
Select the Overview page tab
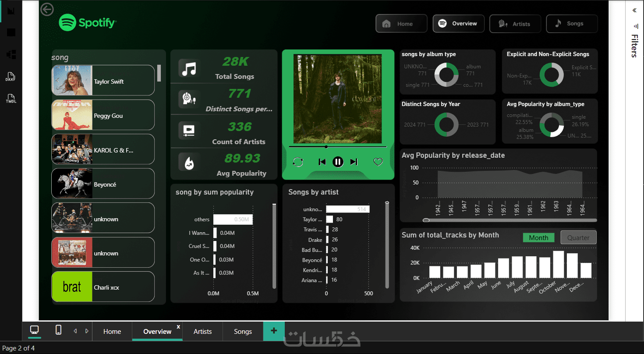click(157, 331)
